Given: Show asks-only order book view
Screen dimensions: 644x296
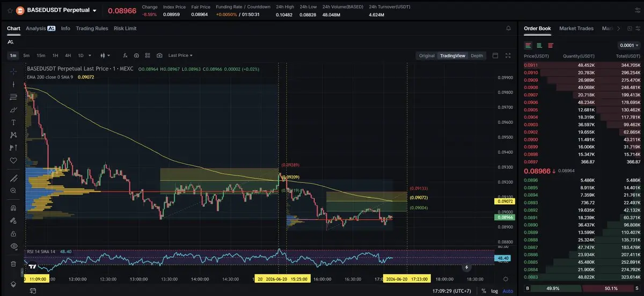Looking at the screenshot, I should (550, 46).
